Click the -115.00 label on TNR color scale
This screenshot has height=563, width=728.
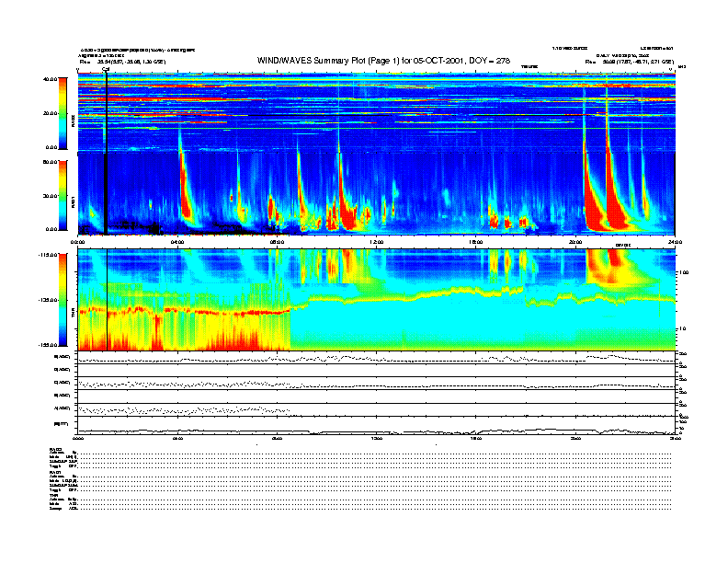[48, 255]
